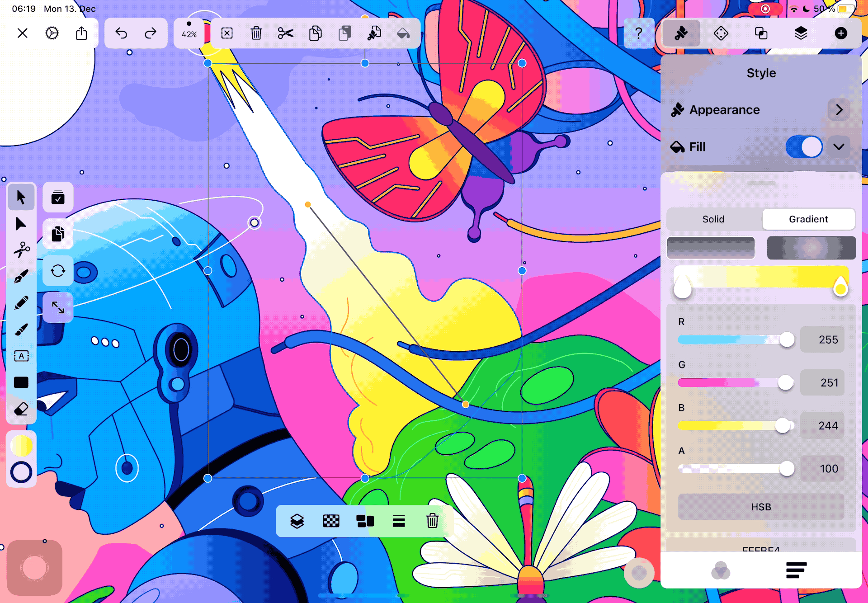Select the Brush tool
868x603 pixels.
click(x=21, y=330)
